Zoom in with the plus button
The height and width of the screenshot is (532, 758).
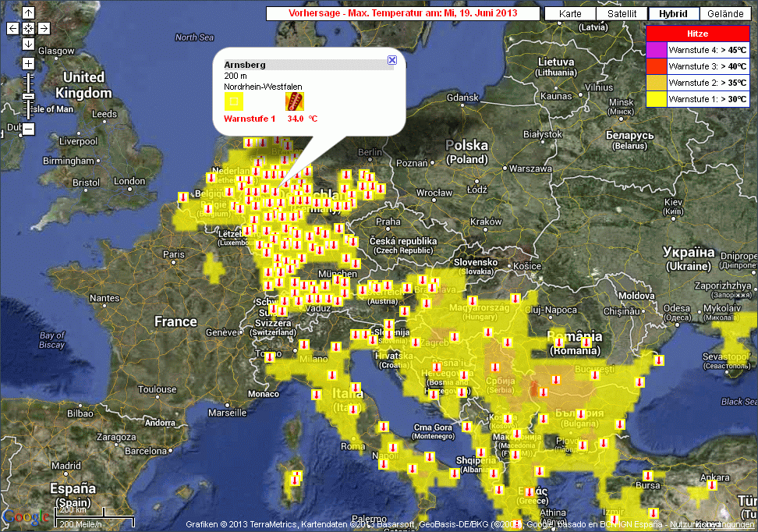28,63
